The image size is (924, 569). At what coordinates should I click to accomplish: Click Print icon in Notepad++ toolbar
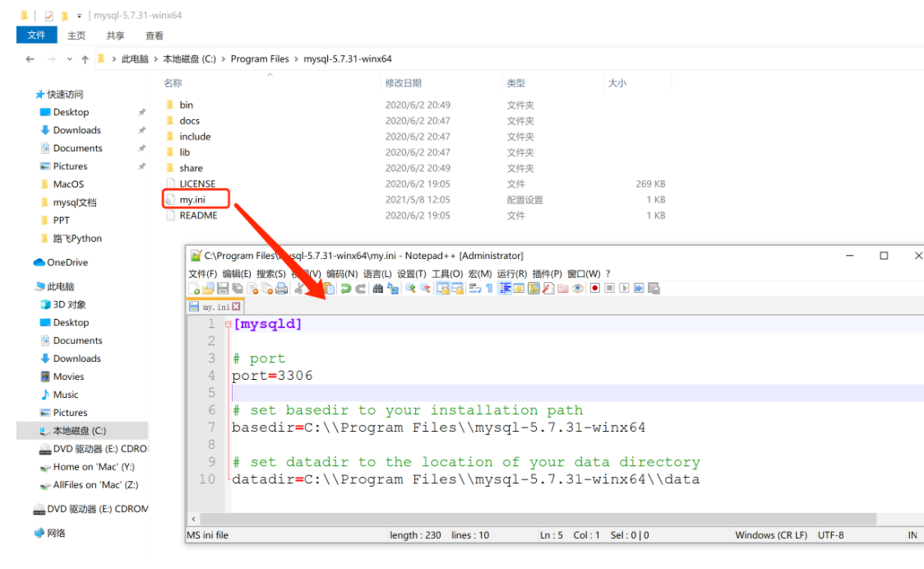coord(282,289)
